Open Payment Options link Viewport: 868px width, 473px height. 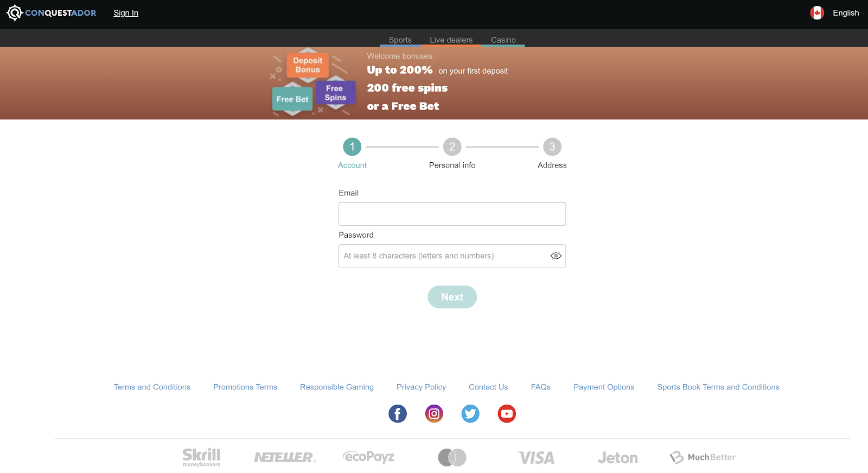click(604, 387)
